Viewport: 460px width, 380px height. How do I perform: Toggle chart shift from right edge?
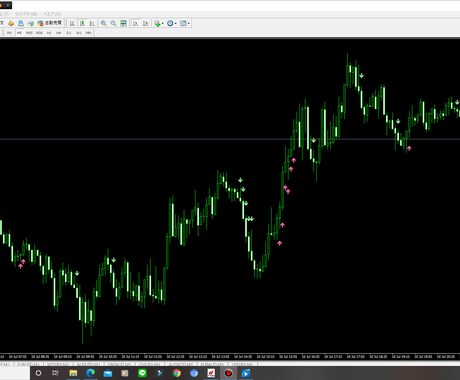[146, 23]
